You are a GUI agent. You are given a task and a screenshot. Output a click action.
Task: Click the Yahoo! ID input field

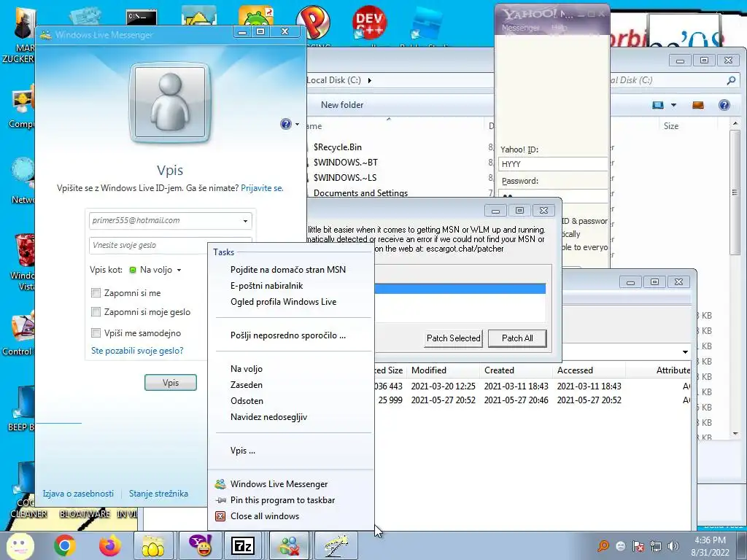coord(553,164)
